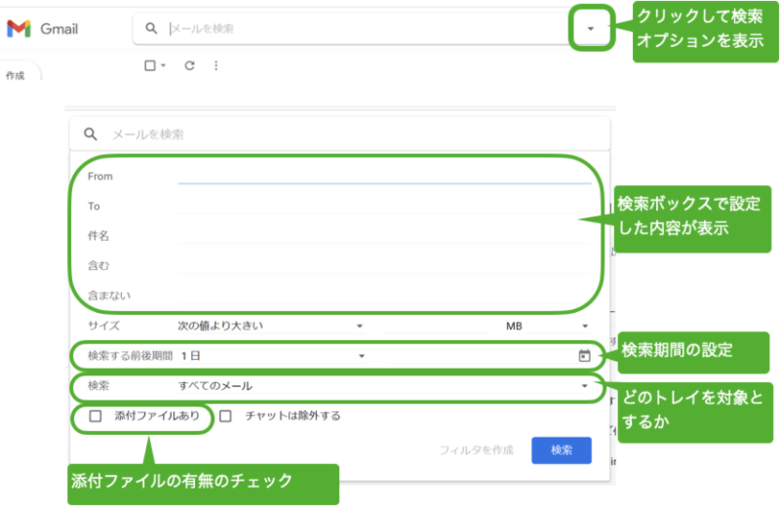Check the チャットは除外する checkbox
This screenshot has height=506, width=780.
(225, 416)
